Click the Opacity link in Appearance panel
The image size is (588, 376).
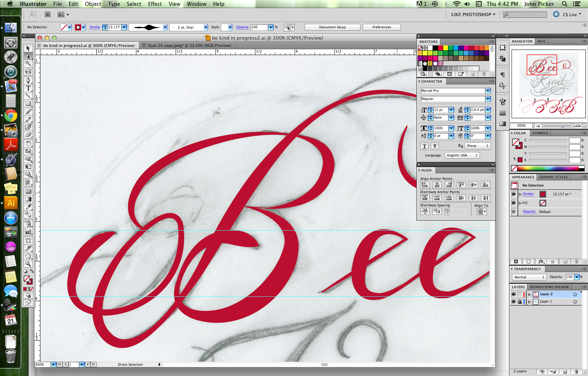coord(529,211)
